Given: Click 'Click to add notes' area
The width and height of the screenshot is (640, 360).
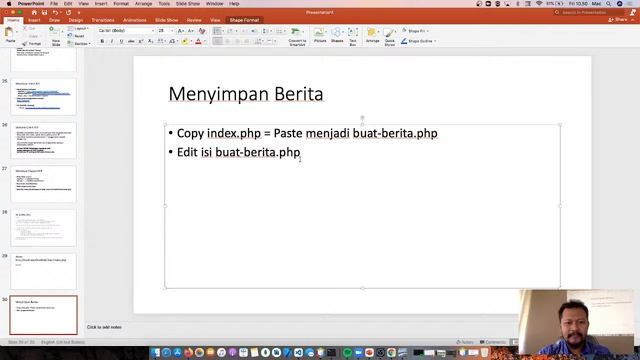Looking at the screenshot, I should (104, 327).
